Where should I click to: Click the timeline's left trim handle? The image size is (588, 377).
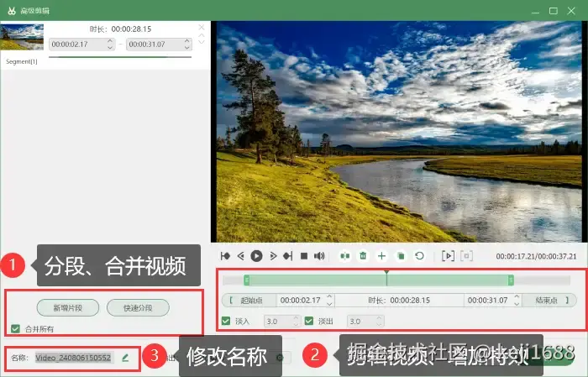coord(247,280)
